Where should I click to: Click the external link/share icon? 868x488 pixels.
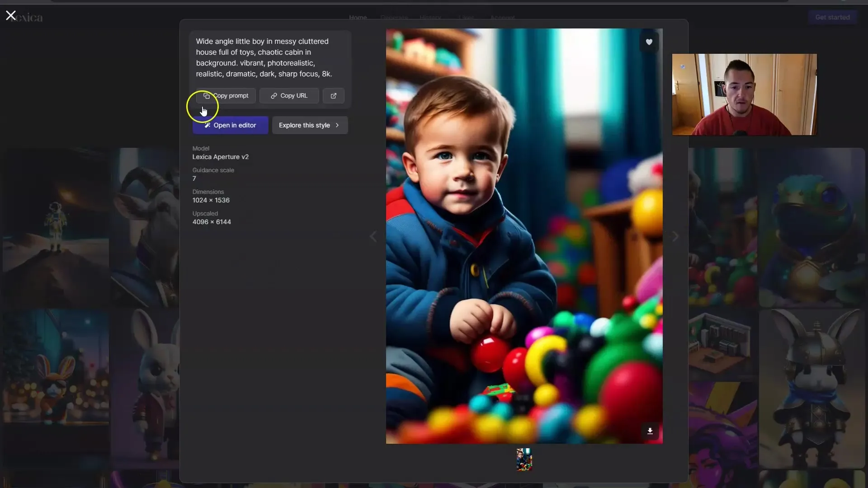(x=333, y=95)
